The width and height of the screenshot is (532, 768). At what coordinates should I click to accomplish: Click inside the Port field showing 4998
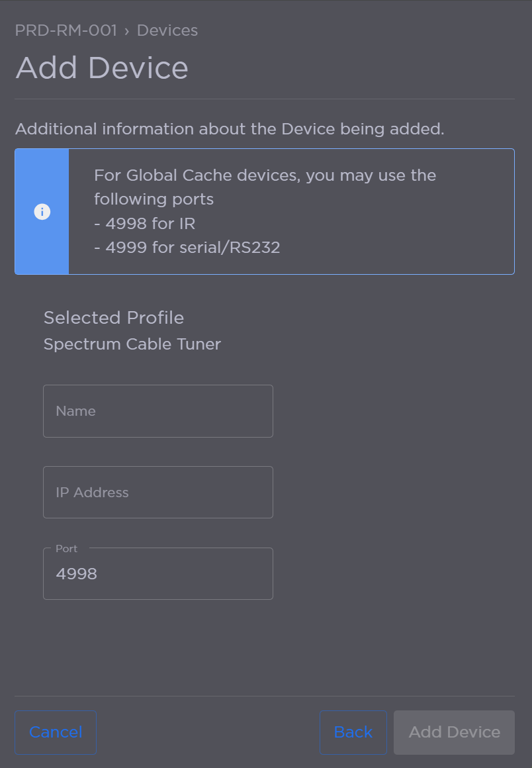pos(157,573)
